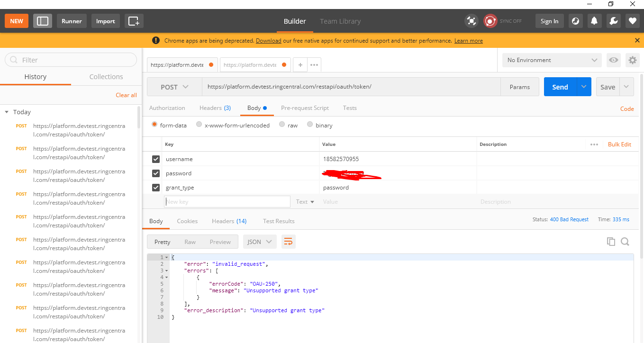The width and height of the screenshot is (644, 343).
Task: Toggle the sidebar layout icon
Action: coord(43,21)
